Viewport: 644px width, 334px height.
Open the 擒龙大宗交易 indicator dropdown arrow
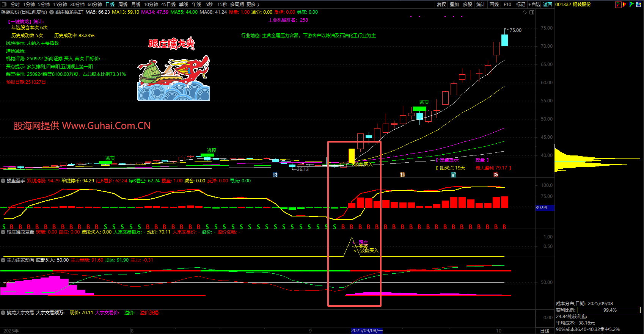[x=3, y=313]
